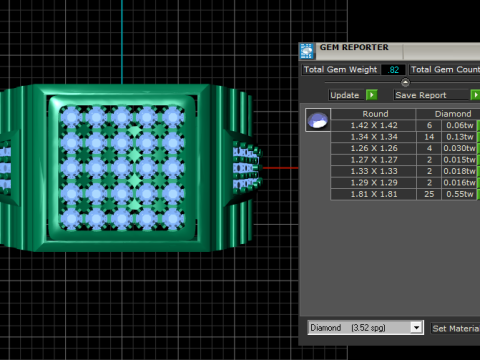Viewport: 480px width, 360px height.
Task: Click the 0.55tw weight cell
Action: (459, 194)
